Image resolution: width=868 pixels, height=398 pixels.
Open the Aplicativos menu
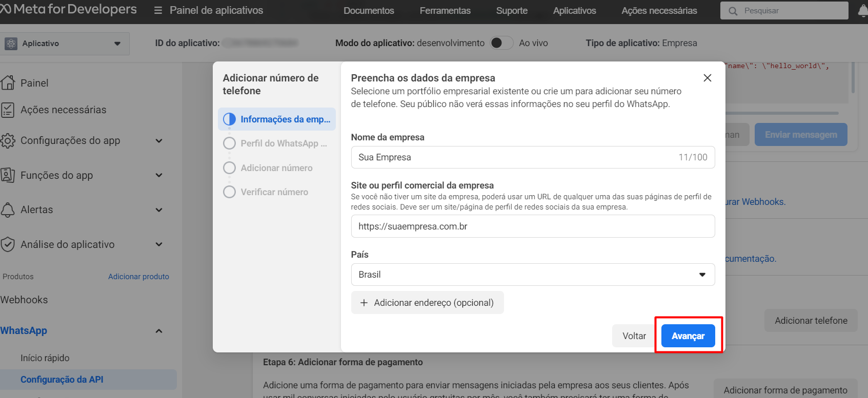(x=574, y=11)
